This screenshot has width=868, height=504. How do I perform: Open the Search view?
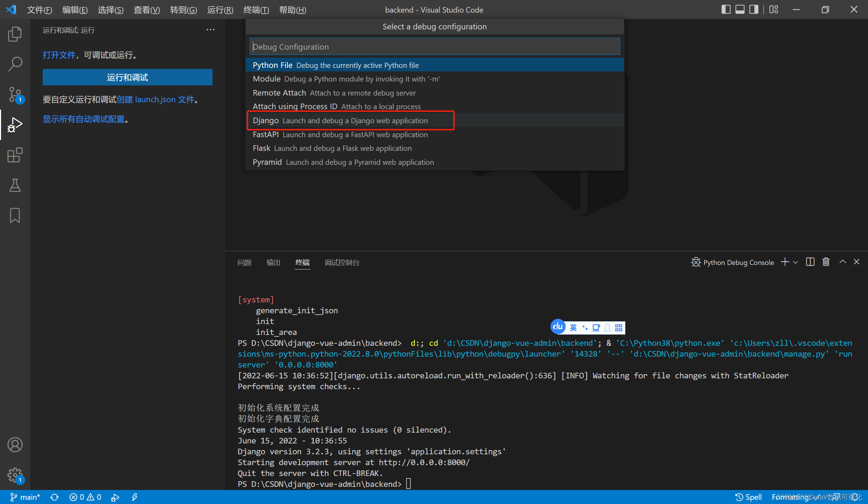coord(15,64)
